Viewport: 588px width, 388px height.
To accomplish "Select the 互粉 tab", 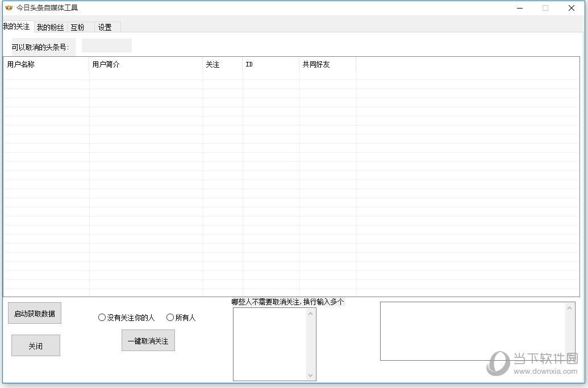I will pos(78,27).
